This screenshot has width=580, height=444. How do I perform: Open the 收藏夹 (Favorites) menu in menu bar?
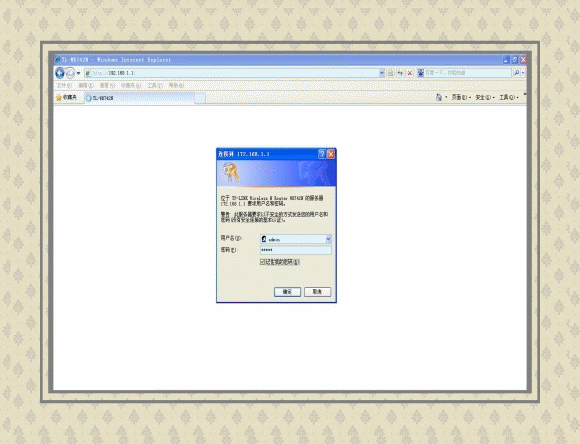pos(131,85)
